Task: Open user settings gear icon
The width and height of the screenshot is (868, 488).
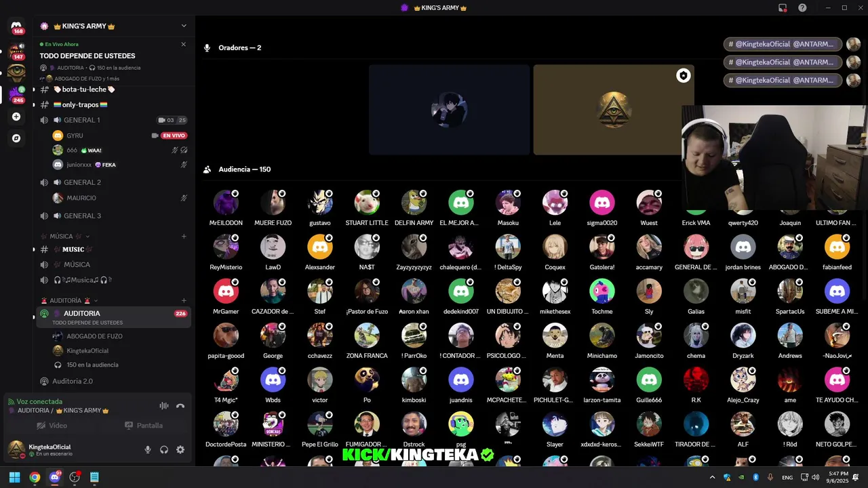Action: [x=180, y=449]
